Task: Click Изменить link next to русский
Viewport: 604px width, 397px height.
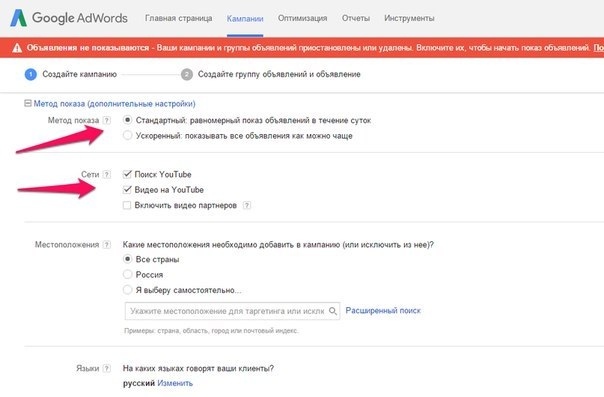Action: [x=175, y=383]
